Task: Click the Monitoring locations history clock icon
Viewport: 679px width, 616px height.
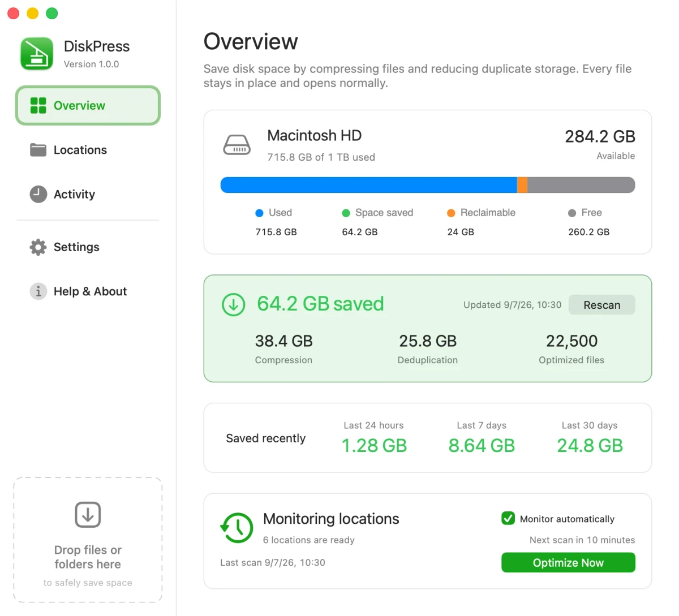Action: 237,528
